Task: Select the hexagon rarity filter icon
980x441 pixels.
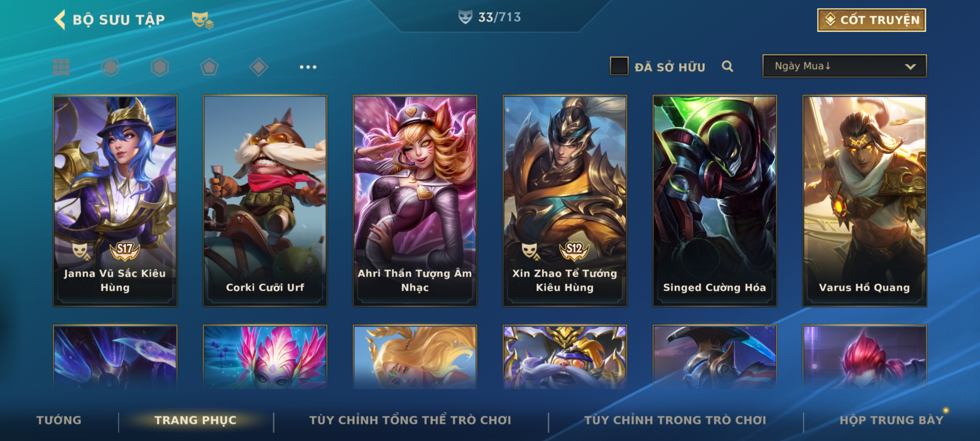Action: pos(160,67)
